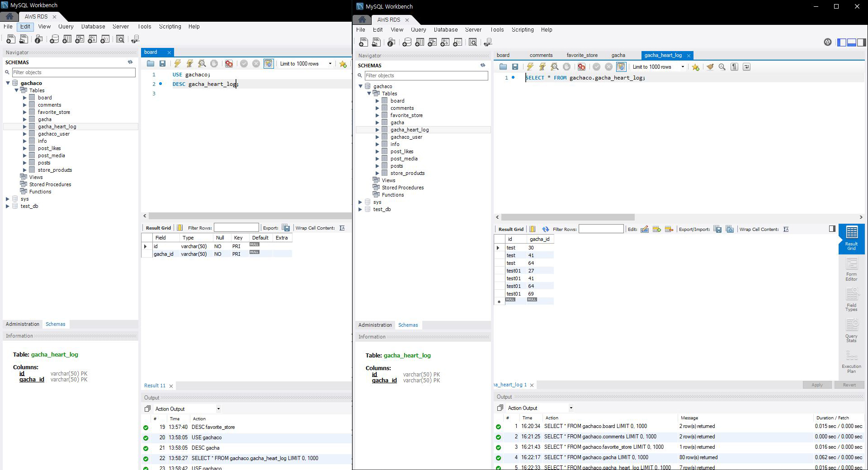Click the horizontal editor scrollbar in the left window
This screenshot has width=868, height=470.
(250, 216)
